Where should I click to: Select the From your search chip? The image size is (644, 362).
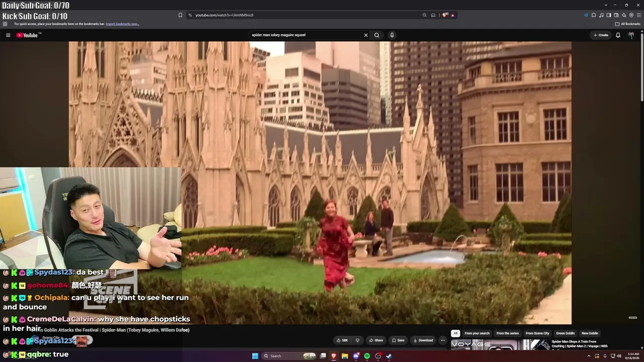[477, 333]
